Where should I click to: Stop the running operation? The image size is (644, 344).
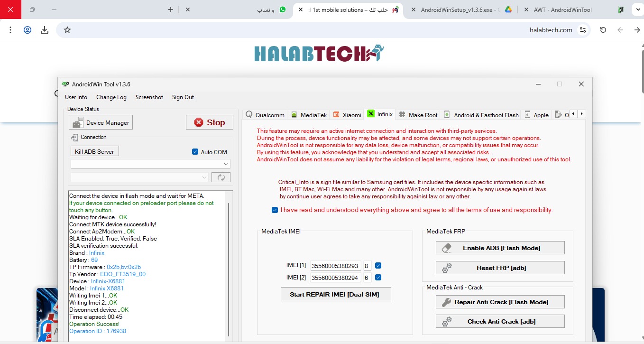[210, 122]
